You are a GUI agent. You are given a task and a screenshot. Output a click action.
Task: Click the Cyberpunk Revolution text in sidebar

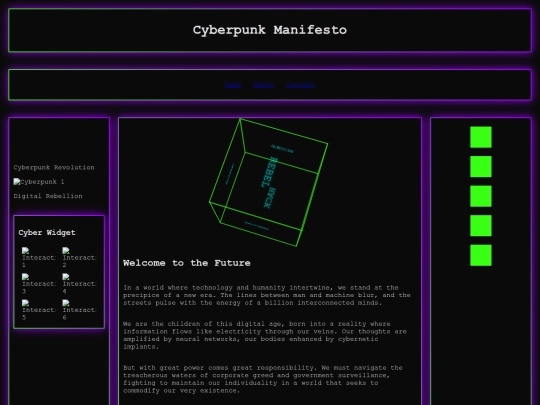(x=54, y=167)
